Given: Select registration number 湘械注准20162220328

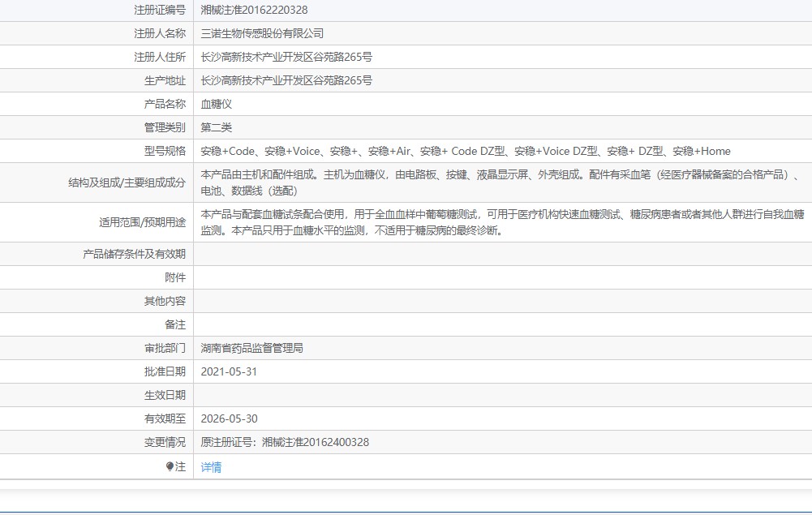Looking at the screenshot, I should pos(254,10).
